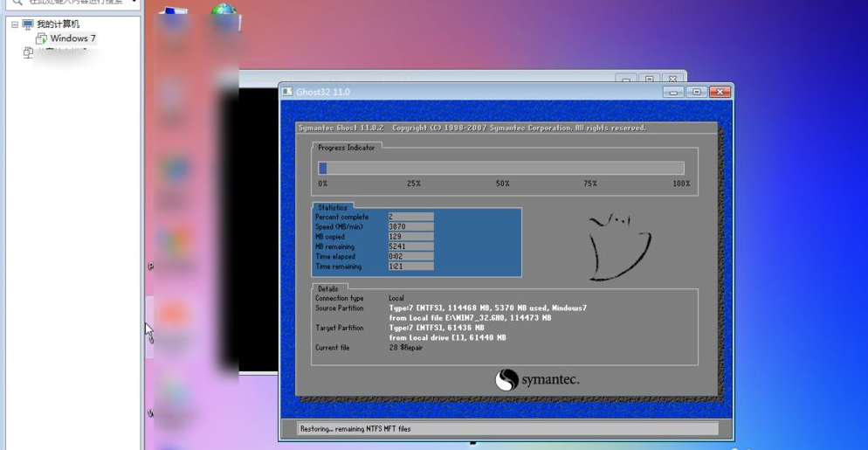Click the Symantec logo
The width and height of the screenshot is (868, 450).
coord(537,380)
